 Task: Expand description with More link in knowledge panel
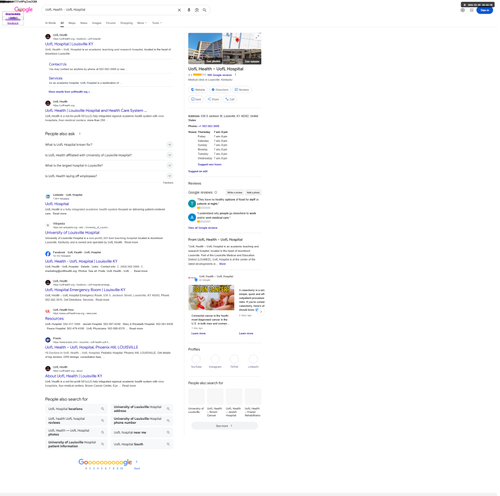pyautogui.click(x=222, y=264)
